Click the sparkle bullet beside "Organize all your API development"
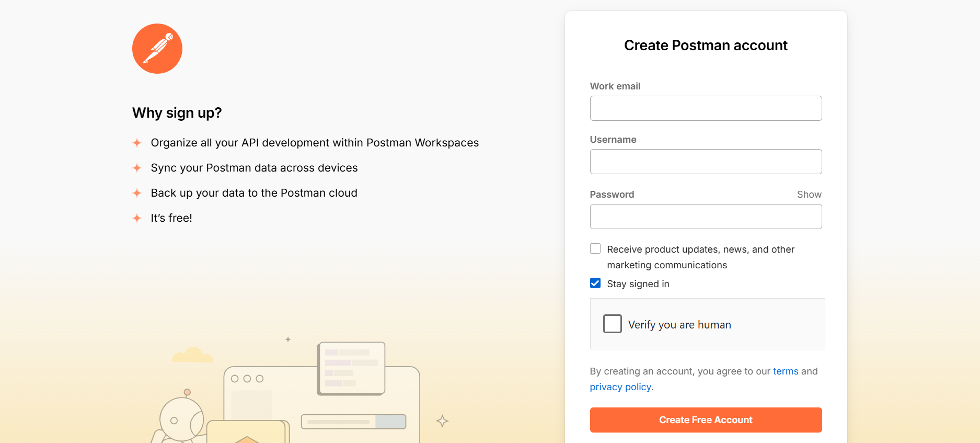This screenshot has height=443, width=980. point(137,143)
